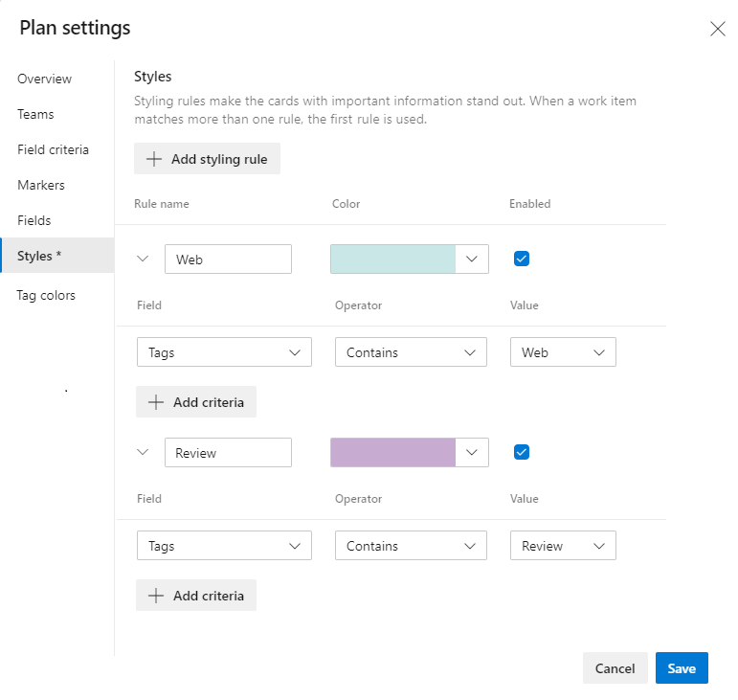
Task: Open Tags field dropdown in Web rule
Action: [x=224, y=352]
